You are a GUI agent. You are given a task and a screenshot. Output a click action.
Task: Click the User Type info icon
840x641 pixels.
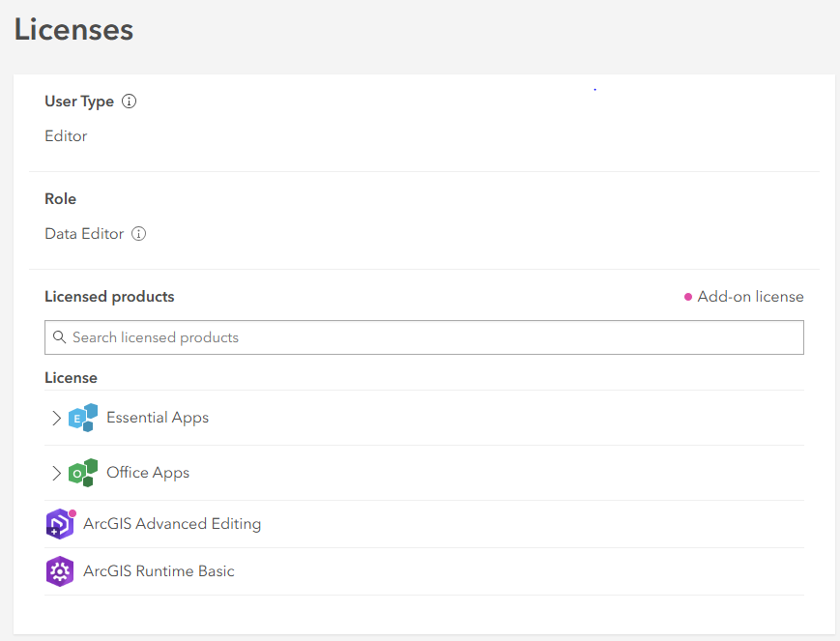click(130, 102)
